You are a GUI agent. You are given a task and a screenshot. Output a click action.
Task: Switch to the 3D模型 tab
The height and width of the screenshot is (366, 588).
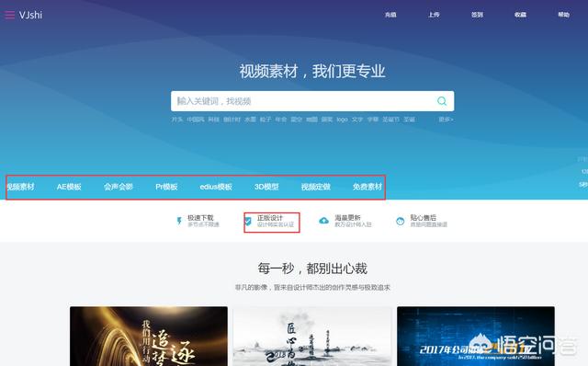(x=266, y=187)
